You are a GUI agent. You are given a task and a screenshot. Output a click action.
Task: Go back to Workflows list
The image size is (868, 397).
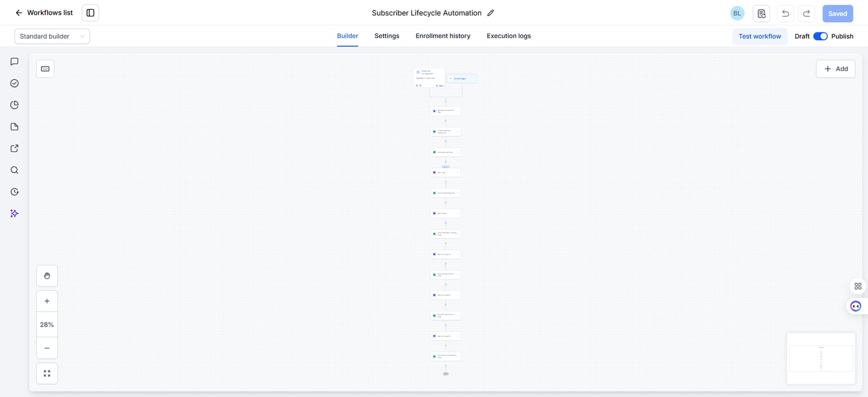tap(44, 13)
